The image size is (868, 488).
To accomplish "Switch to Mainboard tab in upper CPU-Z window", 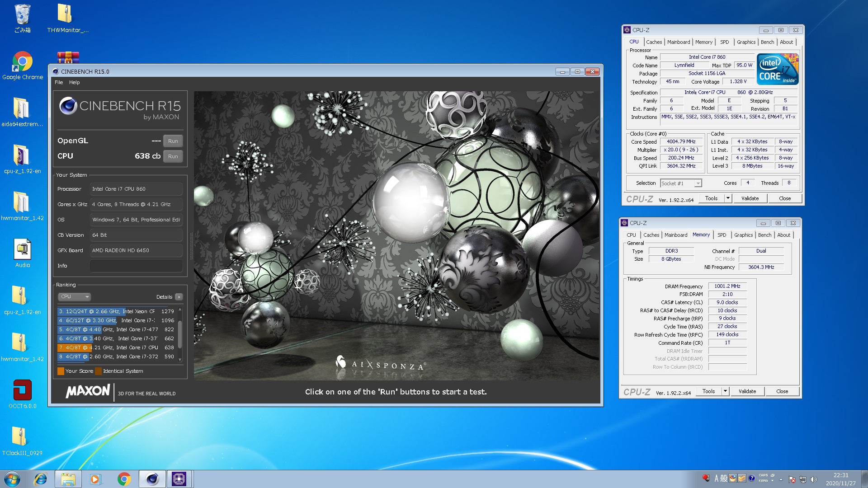I will coord(679,42).
